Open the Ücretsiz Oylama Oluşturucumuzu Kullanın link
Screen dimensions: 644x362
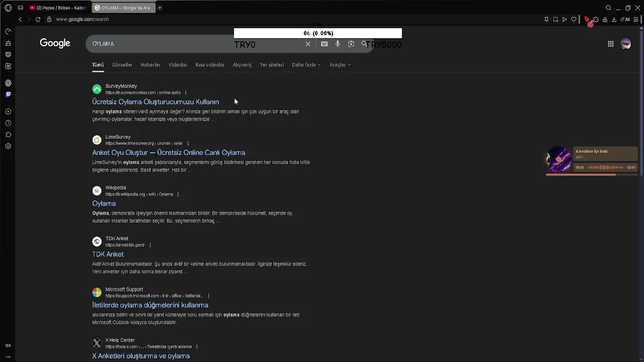click(155, 102)
